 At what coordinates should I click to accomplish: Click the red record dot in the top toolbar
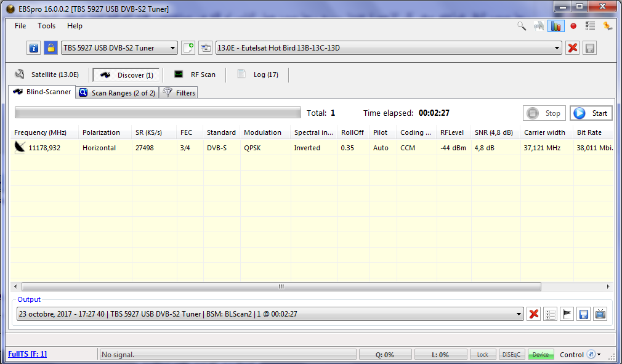coord(573,26)
